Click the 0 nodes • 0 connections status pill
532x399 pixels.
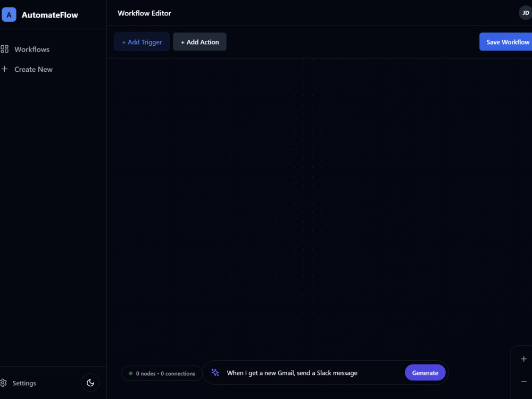click(x=162, y=373)
